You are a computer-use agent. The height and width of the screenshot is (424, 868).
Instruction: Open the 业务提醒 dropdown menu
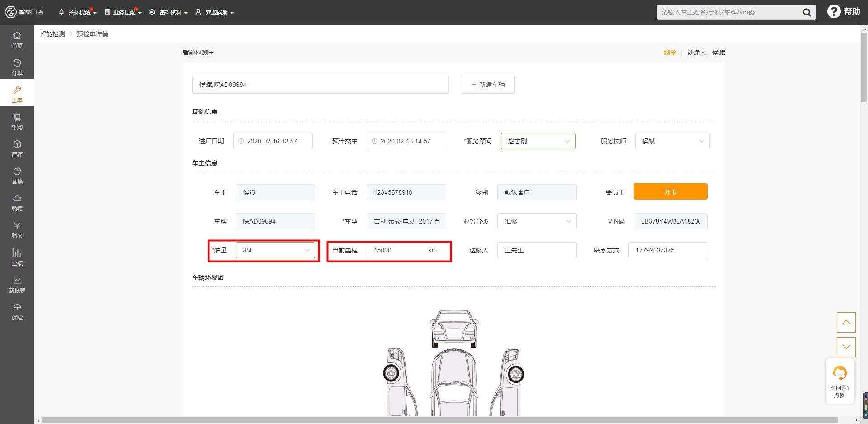click(123, 12)
